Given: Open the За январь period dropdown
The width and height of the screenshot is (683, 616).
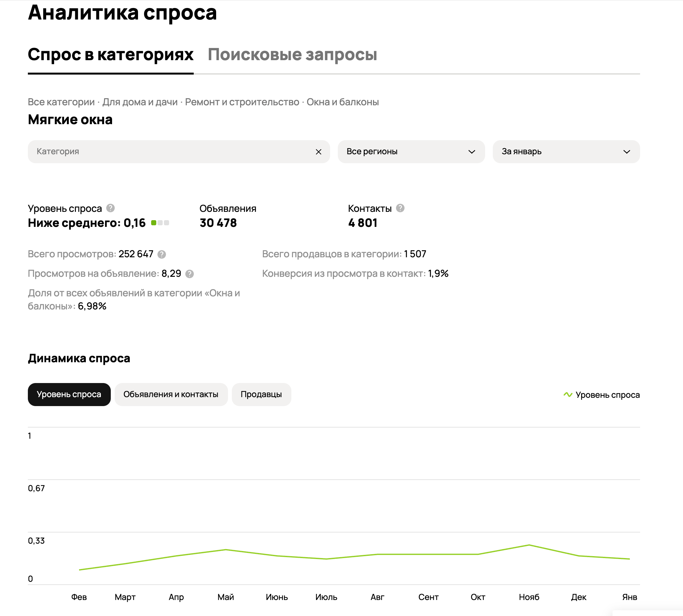Looking at the screenshot, I should pyautogui.click(x=566, y=152).
